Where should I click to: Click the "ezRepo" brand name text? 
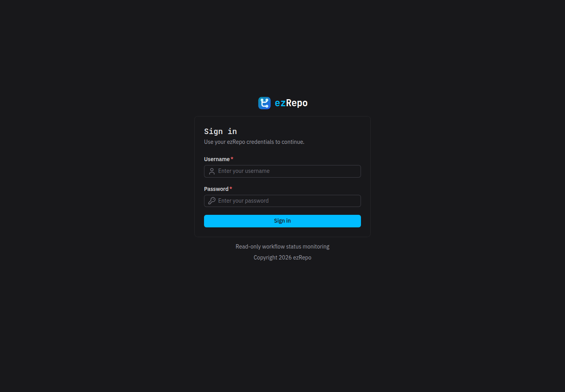pyautogui.click(x=291, y=103)
